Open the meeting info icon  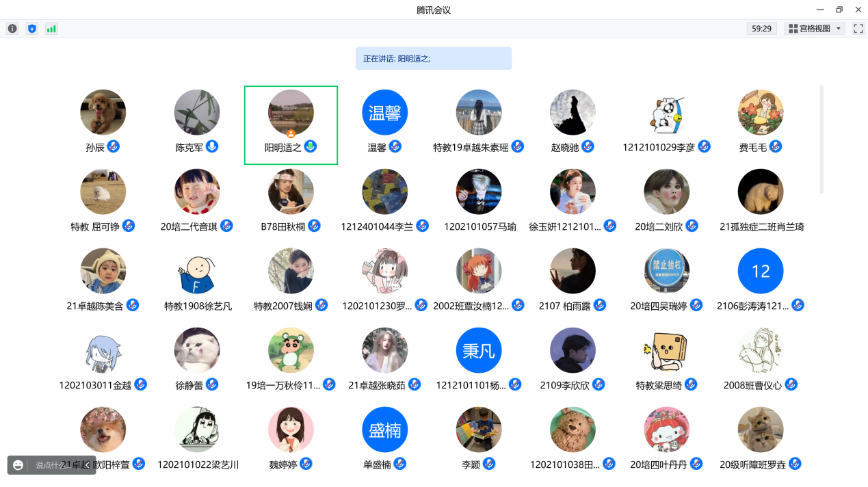pos(12,29)
